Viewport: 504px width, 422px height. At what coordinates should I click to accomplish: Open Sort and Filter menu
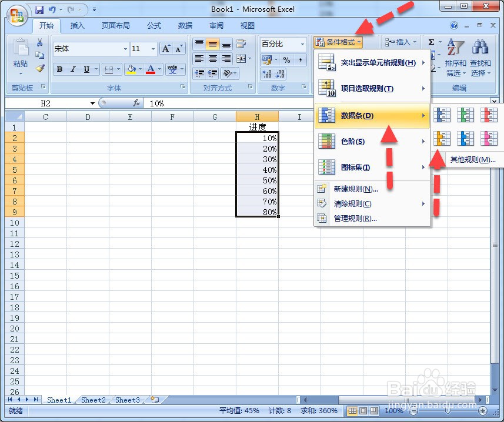455,58
